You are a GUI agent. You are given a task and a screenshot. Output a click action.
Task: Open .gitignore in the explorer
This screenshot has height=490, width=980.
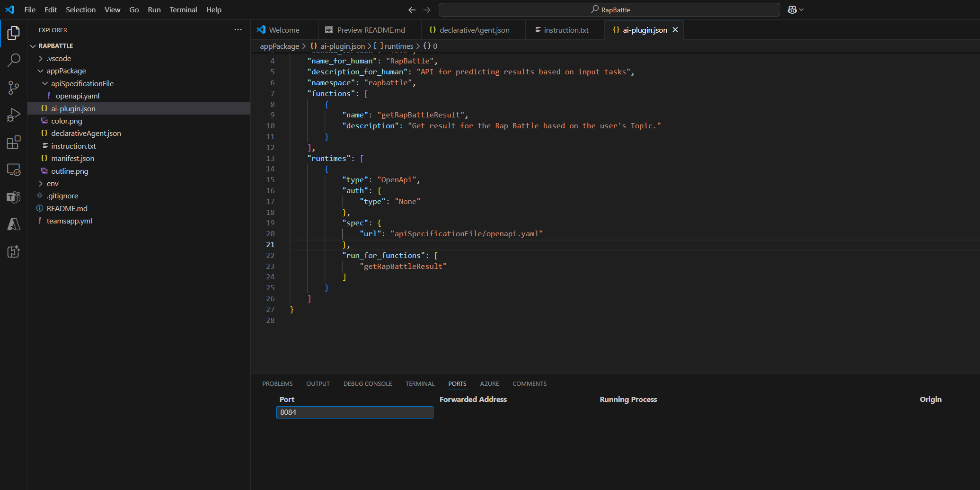click(62, 196)
